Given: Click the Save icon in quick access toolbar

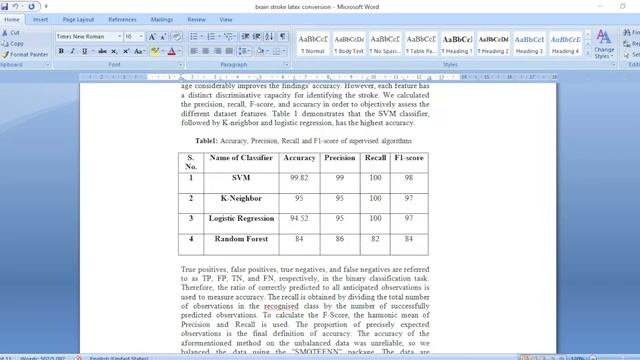Looking at the screenshot, I should 4,7.
